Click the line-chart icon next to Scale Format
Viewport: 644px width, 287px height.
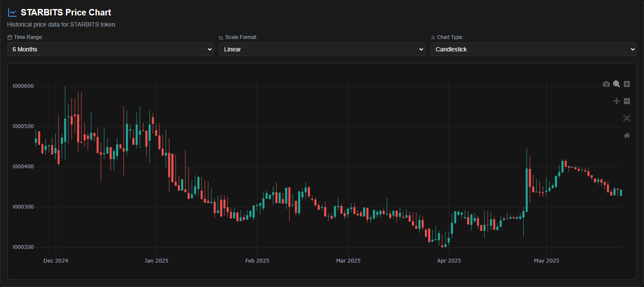[x=221, y=37]
